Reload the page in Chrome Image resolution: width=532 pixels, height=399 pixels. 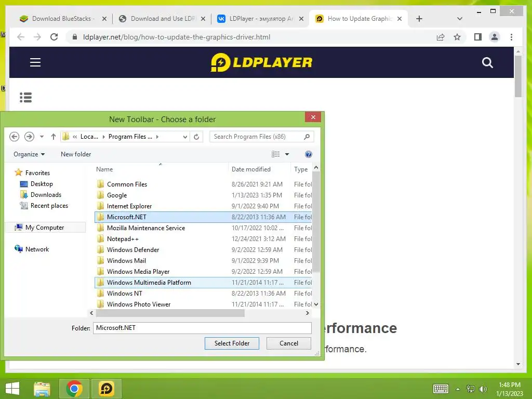(54, 37)
